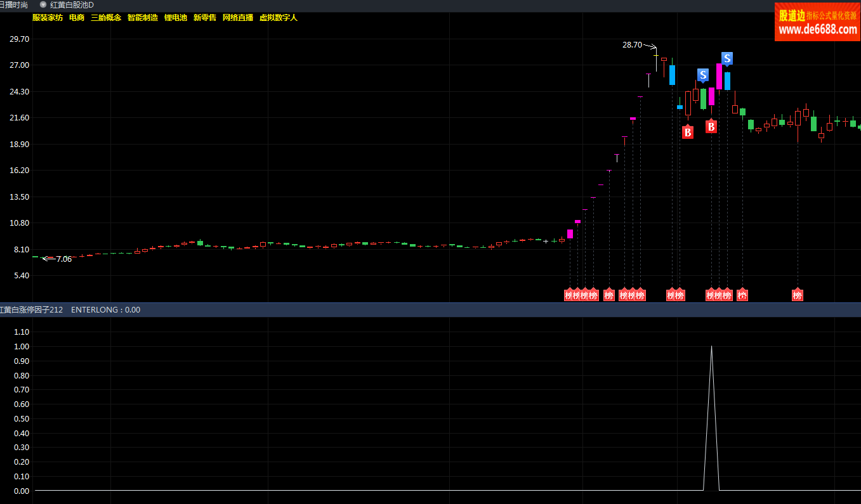Select the 电商 concept tag
This screenshot has width=861, height=504.
[x=77, y=18]
